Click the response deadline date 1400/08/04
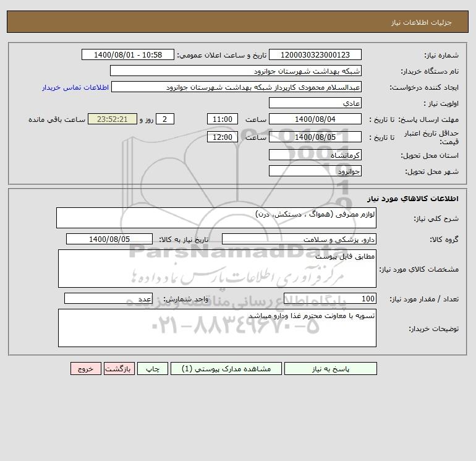Viewport: 476px width, 461px height. (315, 119)
